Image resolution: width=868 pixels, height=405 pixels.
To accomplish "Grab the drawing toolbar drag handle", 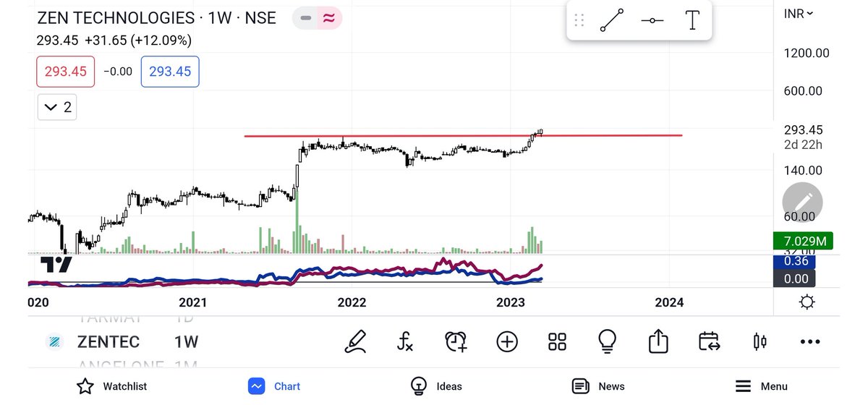I will [579, 21].
